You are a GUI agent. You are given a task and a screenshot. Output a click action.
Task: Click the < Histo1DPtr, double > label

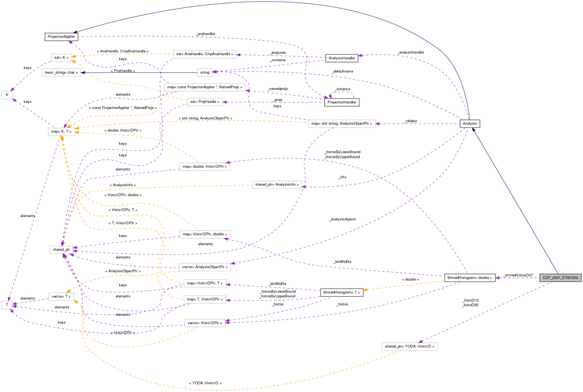pyautogui.click(x=123, y=195)
